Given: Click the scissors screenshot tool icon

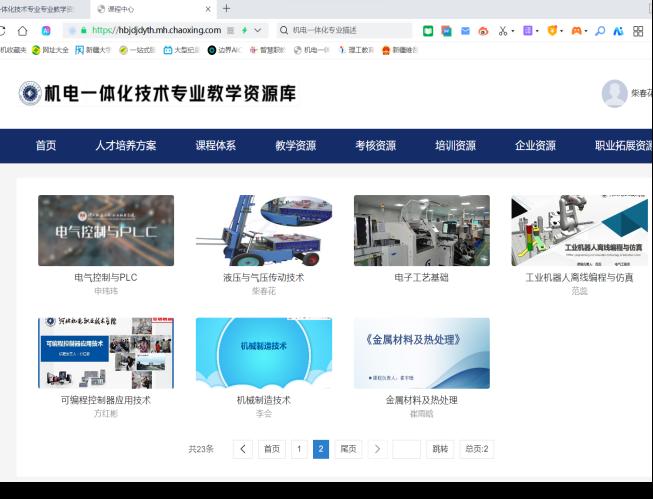Looking at the screenshot, I should pos(503,31).
